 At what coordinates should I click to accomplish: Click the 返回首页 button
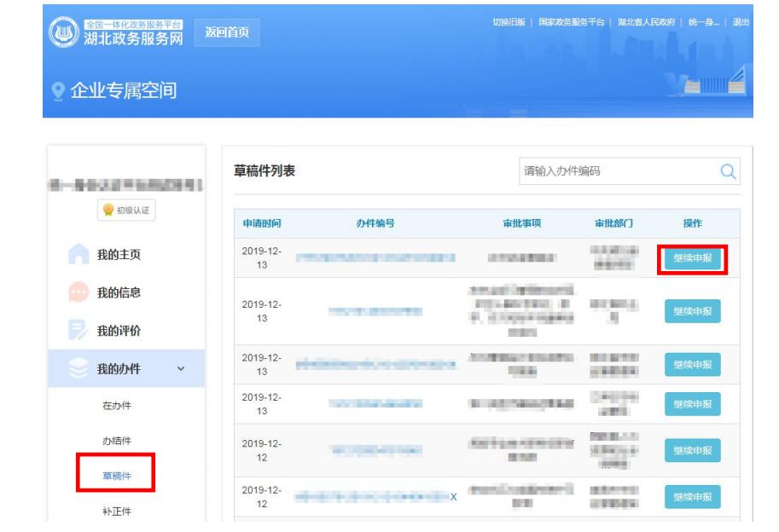(230, 33)
